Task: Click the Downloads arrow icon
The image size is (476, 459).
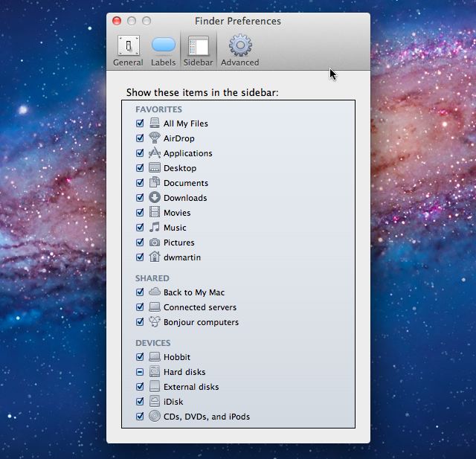Action: click(x=155, y=198)
